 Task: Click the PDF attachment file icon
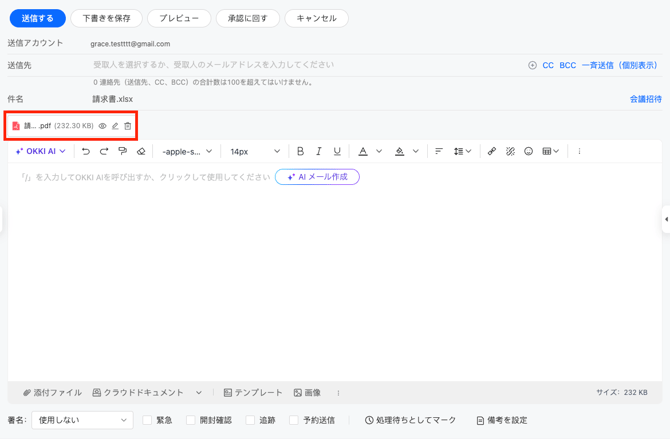pyautogui.click(x=16, y=126)
